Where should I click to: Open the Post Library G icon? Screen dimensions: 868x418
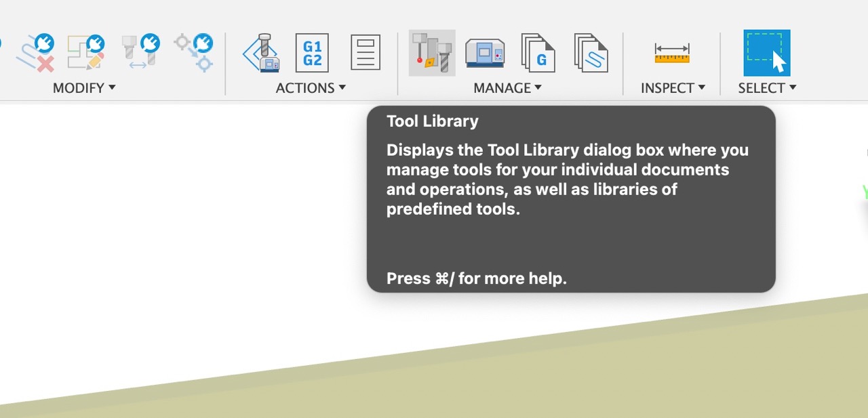point(538,53)
